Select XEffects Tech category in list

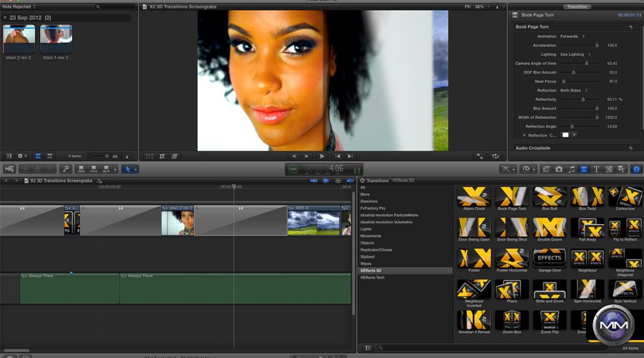click(373, 277)
